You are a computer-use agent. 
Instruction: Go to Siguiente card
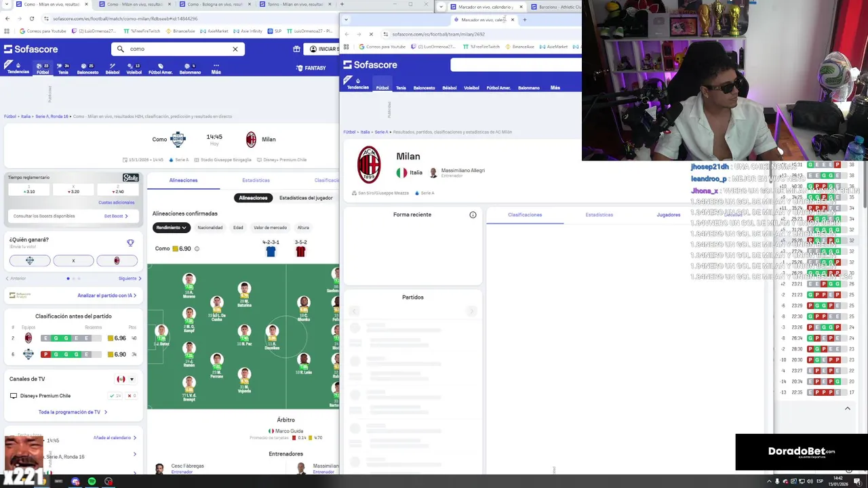pos(130,279)
